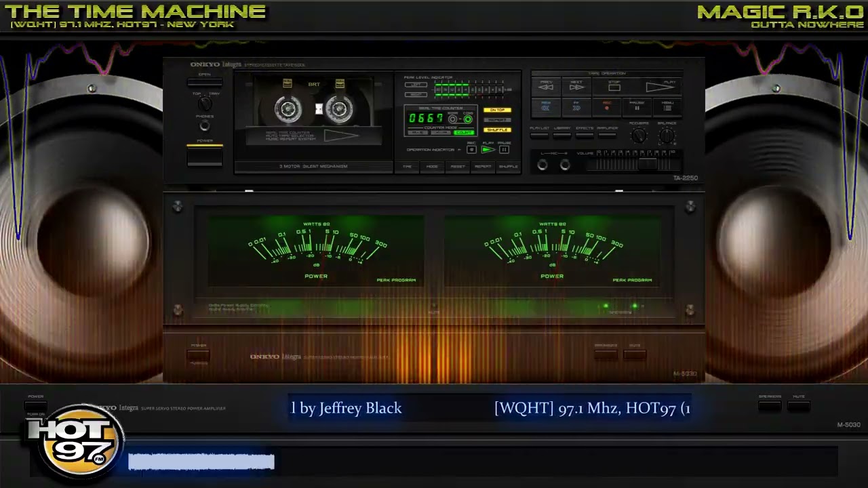Click the REPEAT button in the bottom row
The width and height of the screenshot is (868, 488).
tap(483, 166)
